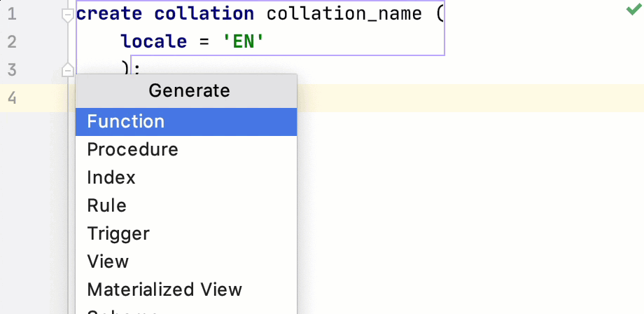The height and width of the screenshot is (314, 644).
Task: Choose Trigger from the Generate list
Action: [118, 233]
